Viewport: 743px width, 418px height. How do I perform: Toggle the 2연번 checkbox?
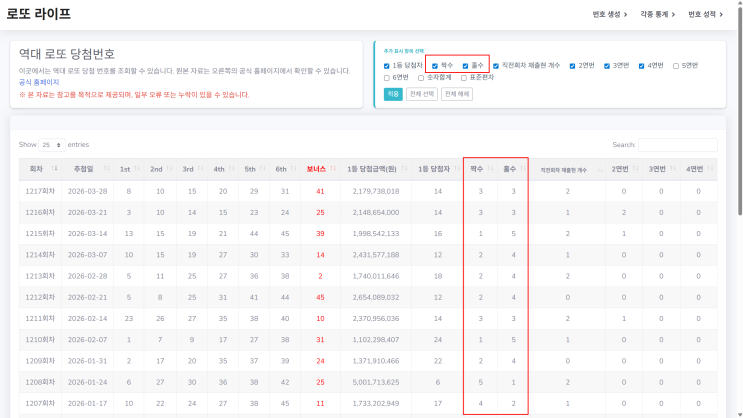572,66
